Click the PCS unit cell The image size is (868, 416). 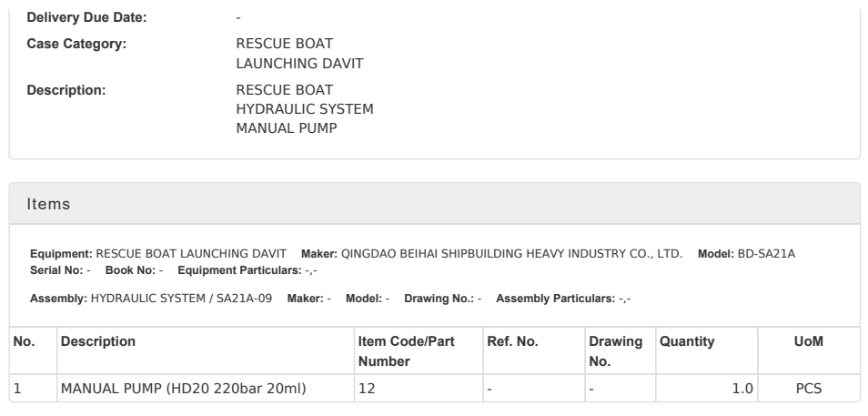pyautogui.click(x=808, y=389)
